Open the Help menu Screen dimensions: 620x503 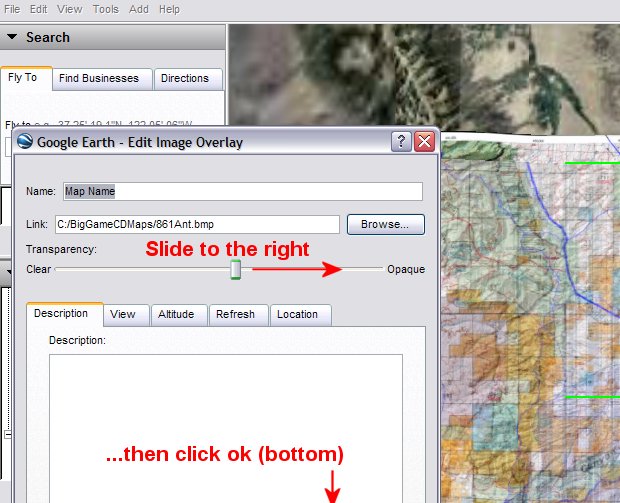[x=169, y=9]
